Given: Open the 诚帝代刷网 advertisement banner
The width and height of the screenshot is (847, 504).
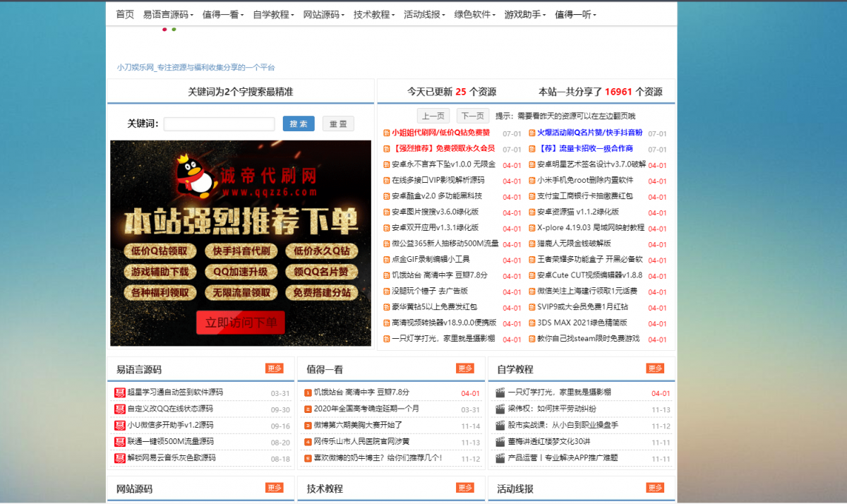Looking at the screenshot, I should (x=241, y=243).
